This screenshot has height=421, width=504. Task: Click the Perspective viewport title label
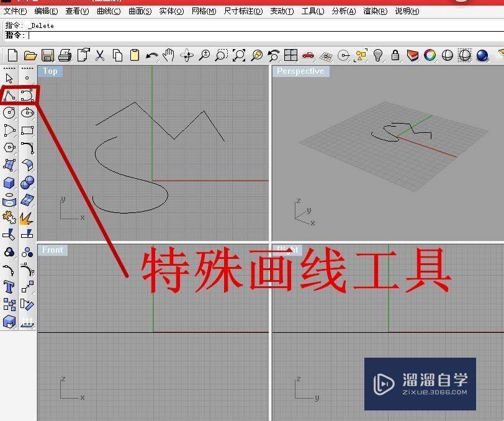click(x=300, y=71)
